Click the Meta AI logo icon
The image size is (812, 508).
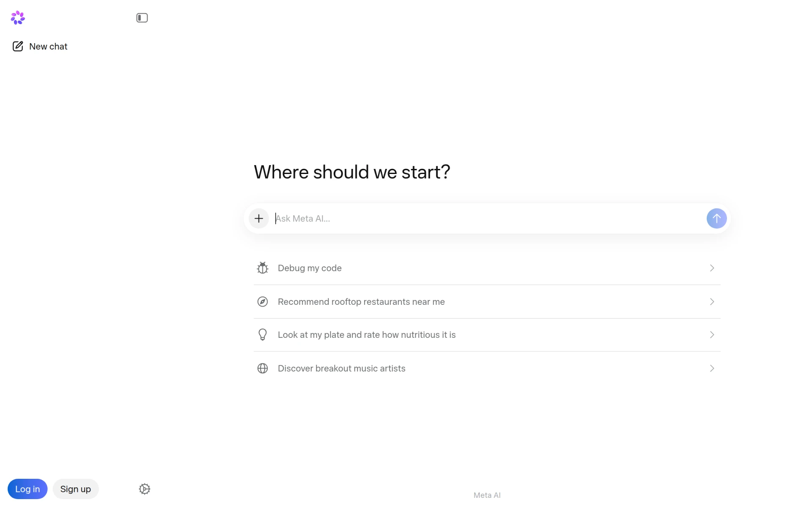point(18,18)
